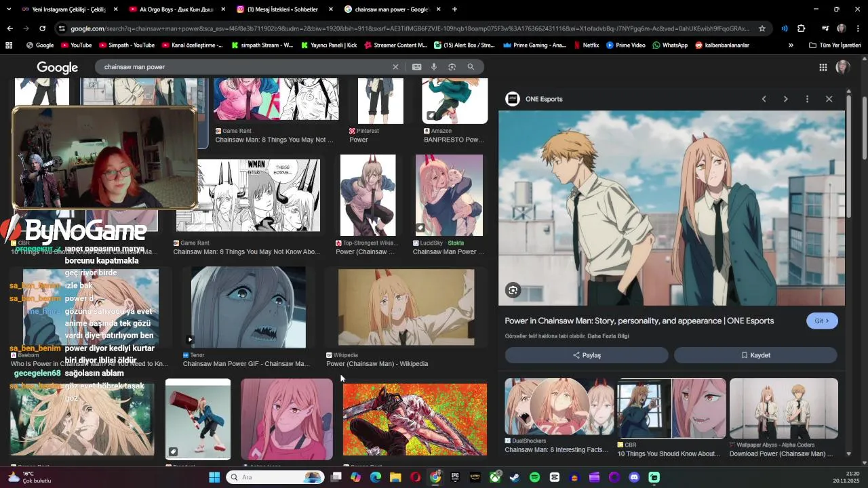Image resolution: width=868 pixels, height=488 pixels.
Task: Open Daha Fazla Bilgi copyright link
Action: point(608,336)
